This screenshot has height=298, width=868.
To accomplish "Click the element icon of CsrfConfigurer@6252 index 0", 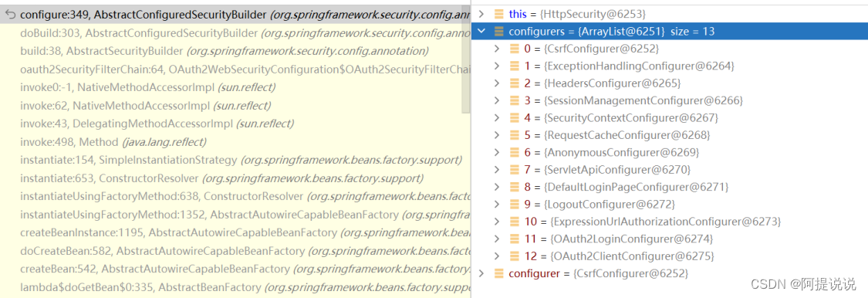I will click(515, 49).
